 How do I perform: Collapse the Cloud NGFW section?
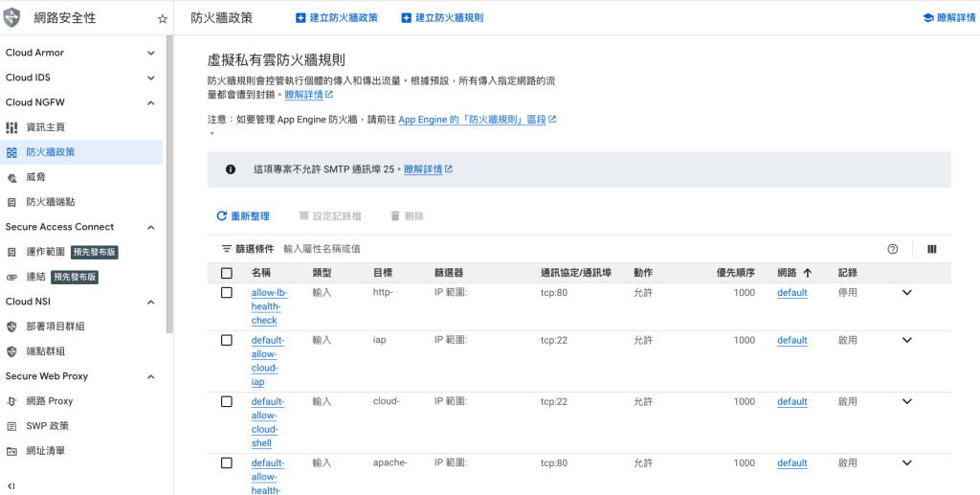click(150, 102)
